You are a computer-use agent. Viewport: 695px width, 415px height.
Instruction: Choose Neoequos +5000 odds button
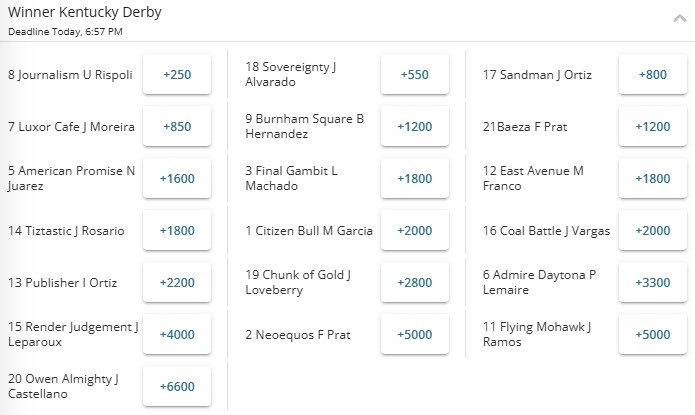click(414, 335)
